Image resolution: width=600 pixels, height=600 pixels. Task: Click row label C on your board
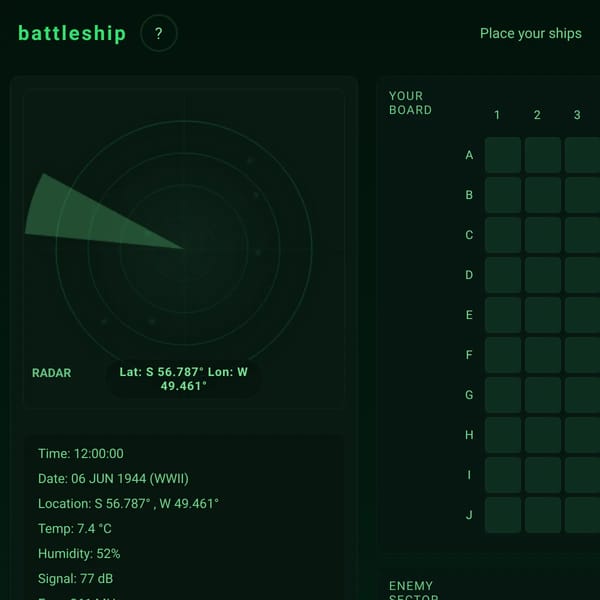point(469,235)
